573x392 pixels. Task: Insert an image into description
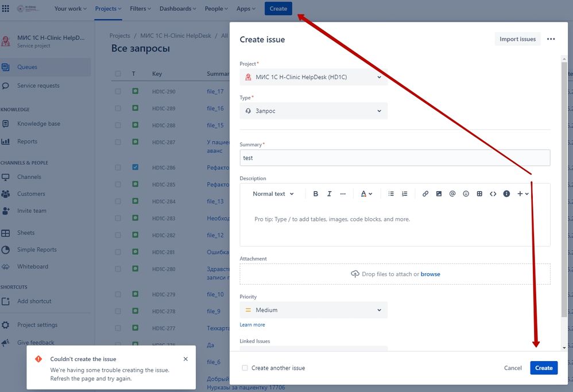pos(439,193)
